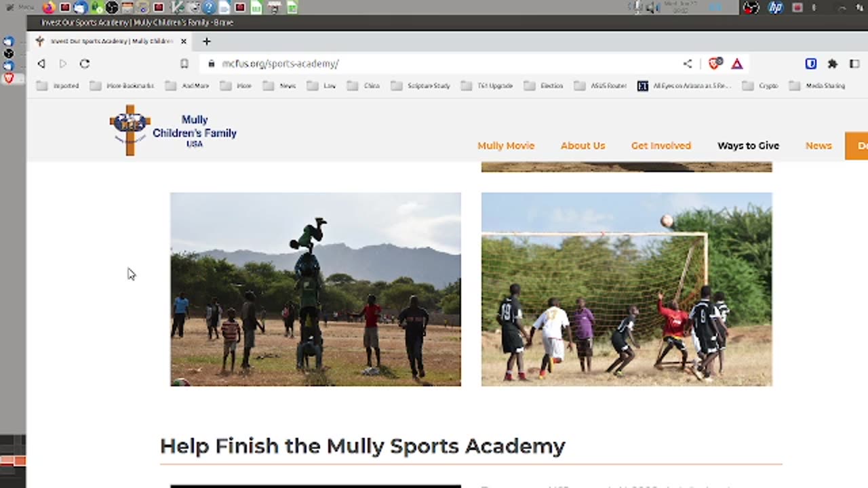Click the soccer goal match photo
This screenshot has width=868, height=488.
coord(627,289)
